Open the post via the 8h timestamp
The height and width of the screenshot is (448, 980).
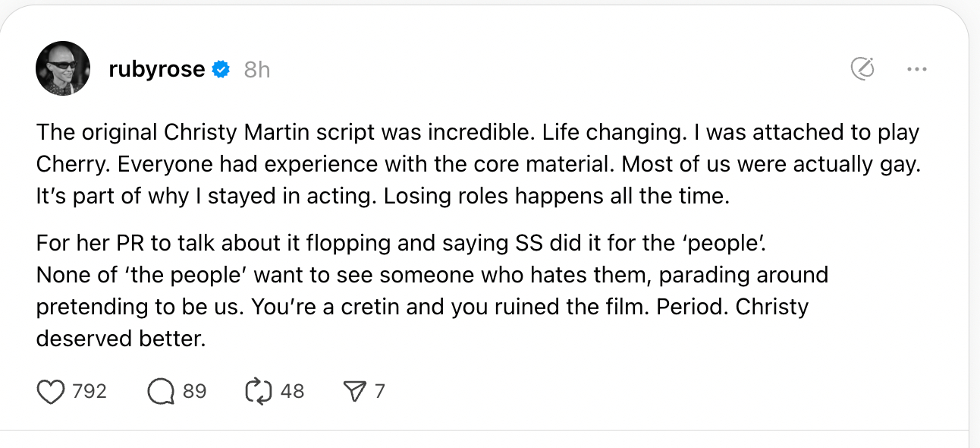(x=257, y=70)
